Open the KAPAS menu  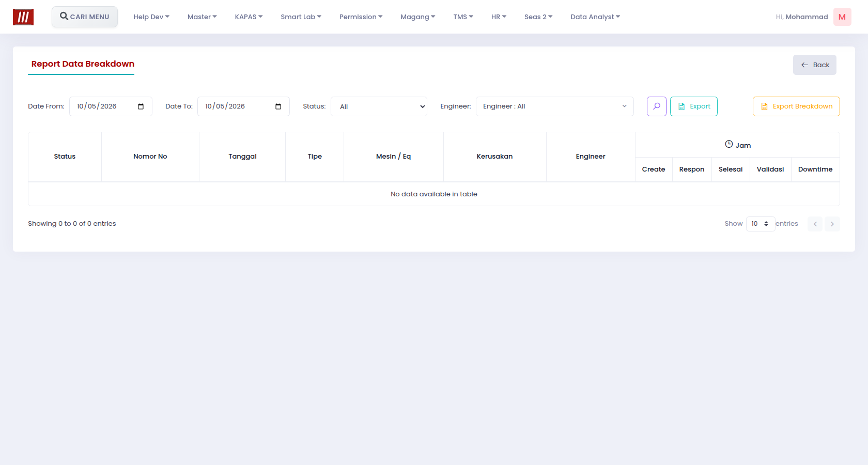pyautogui.click(x=249, y=17)
